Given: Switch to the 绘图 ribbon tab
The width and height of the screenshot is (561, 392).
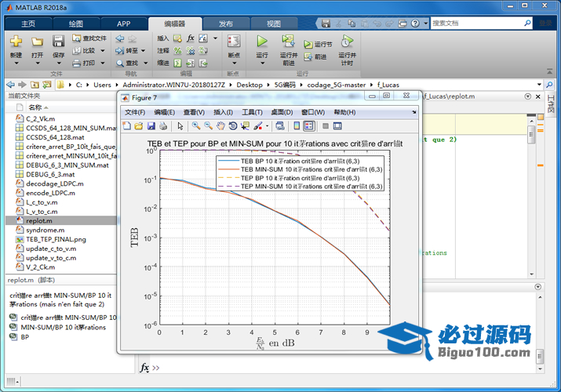Looking at the screenshot, I should pyautogui.click(x=75, y=24).
